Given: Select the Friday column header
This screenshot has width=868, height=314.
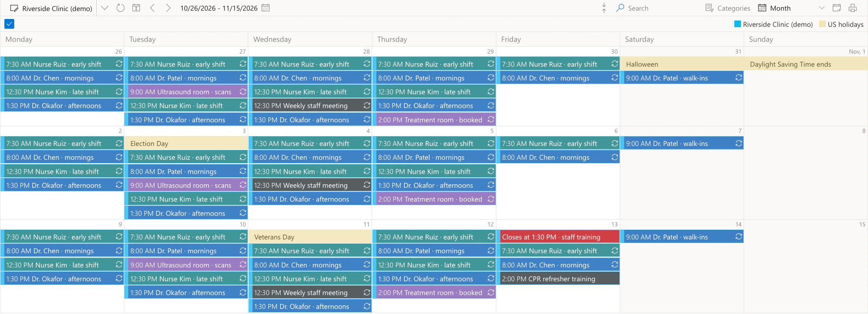Looking at the screenshot, I should (558, 39).
